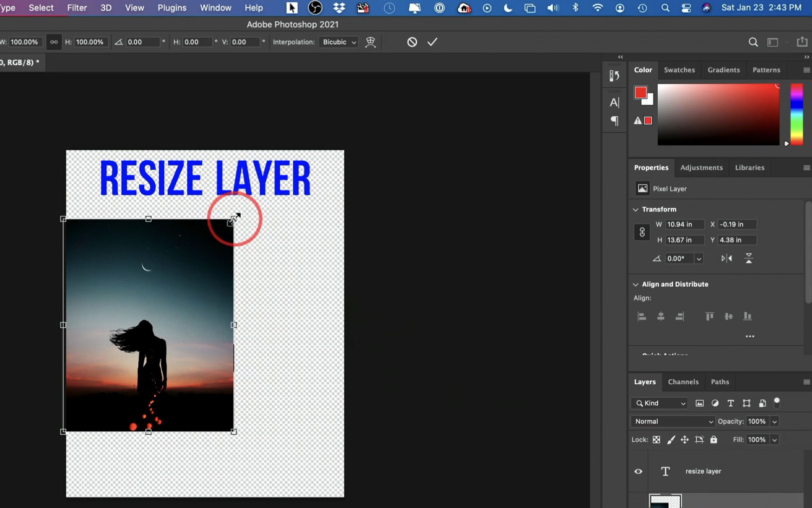Viewport: 812px width, 508px height.
Task: Collapse the Align and Distribute section
Action: (636, 285)
